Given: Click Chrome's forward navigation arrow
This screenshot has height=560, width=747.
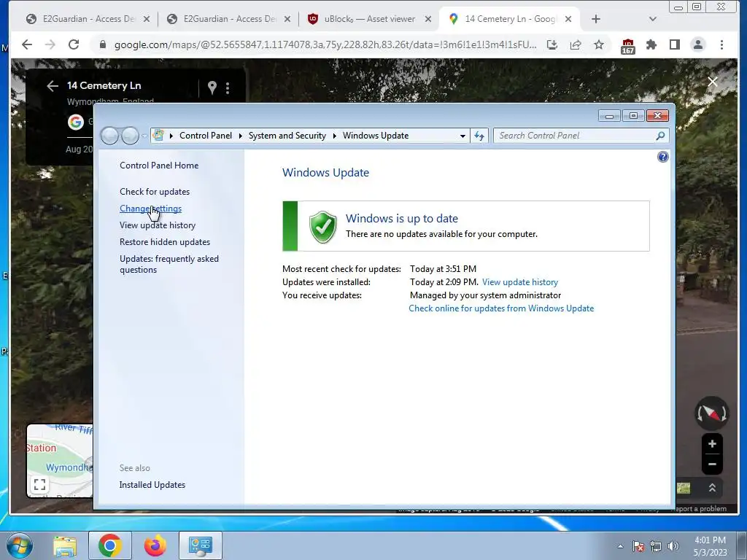Looking at the screenshot, I should click(50, 44).
